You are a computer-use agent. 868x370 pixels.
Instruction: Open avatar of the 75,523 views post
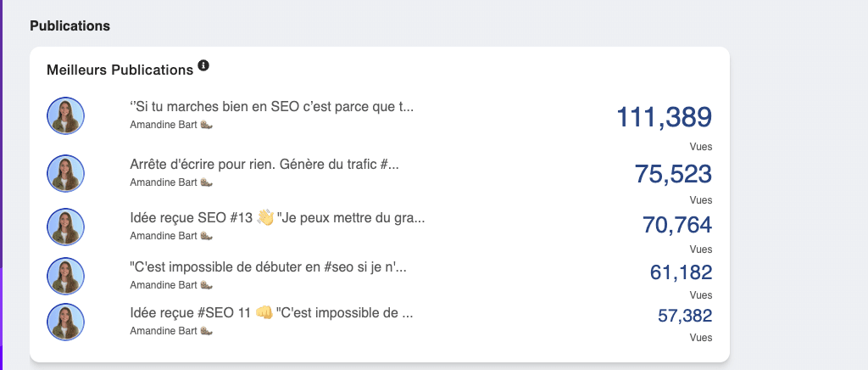tap(65, 173)
